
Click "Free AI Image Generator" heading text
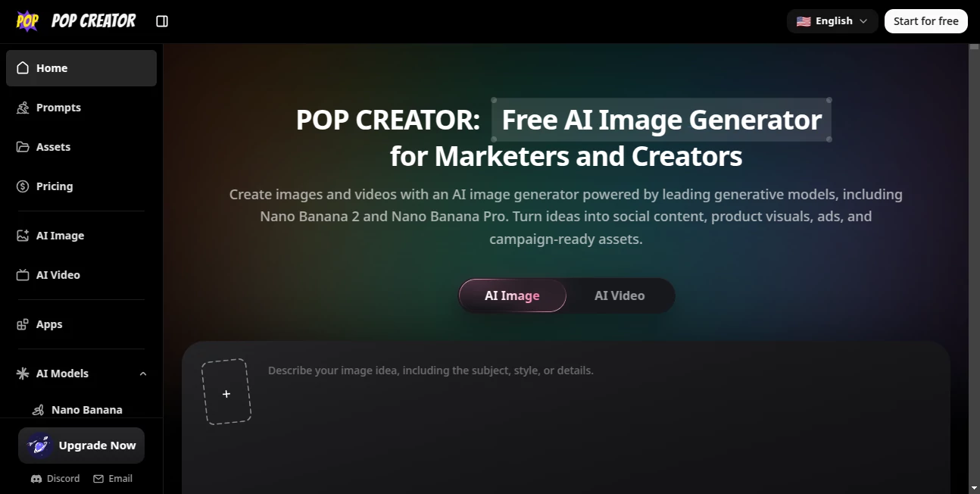662,120
